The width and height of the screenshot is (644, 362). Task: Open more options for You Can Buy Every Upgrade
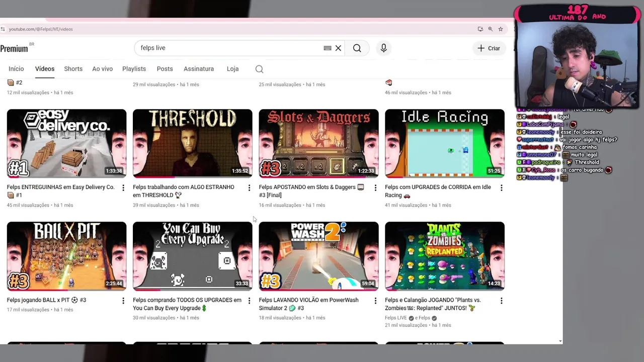[249, 301]
